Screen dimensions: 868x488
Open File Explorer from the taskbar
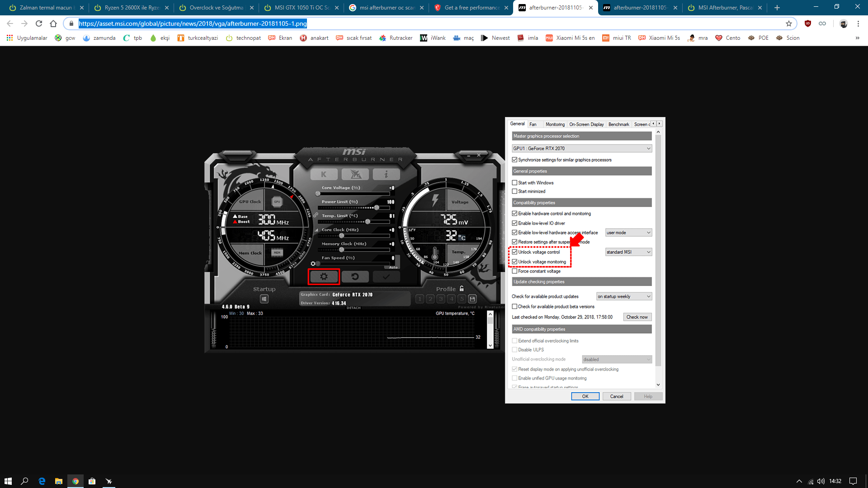pyautogui.click(x=58, y=481)
